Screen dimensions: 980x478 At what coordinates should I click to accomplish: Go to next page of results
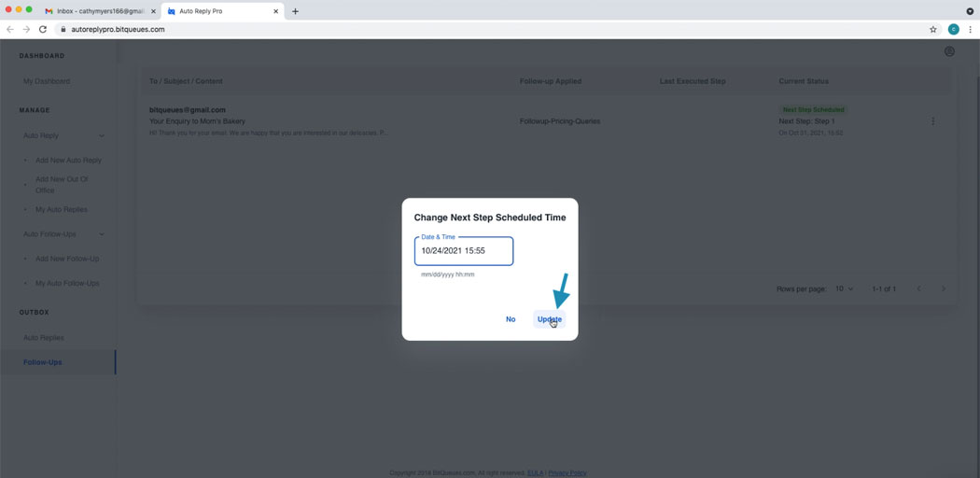(944, 288)
